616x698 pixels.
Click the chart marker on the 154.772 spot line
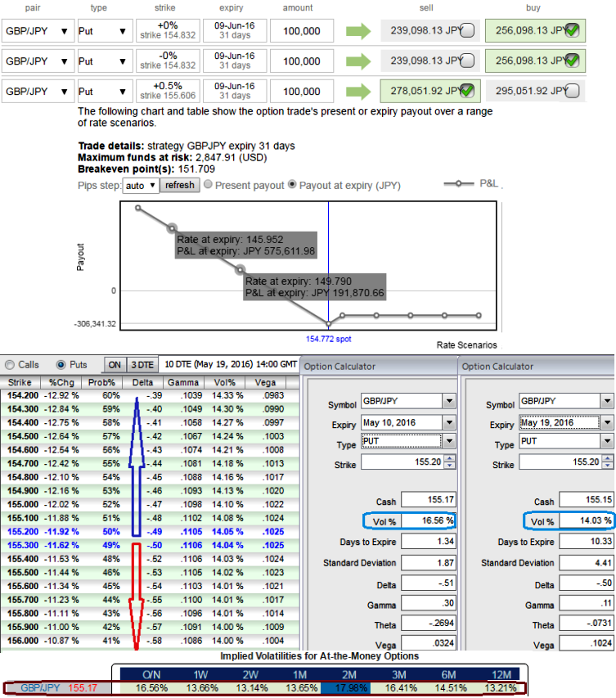(x=329, y=323)
